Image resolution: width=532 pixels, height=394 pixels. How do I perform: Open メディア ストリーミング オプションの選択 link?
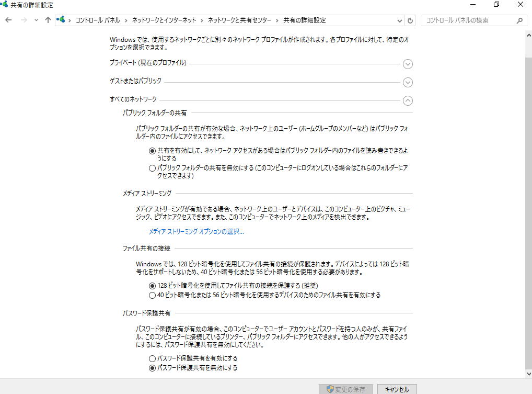(x=196, y=232)
